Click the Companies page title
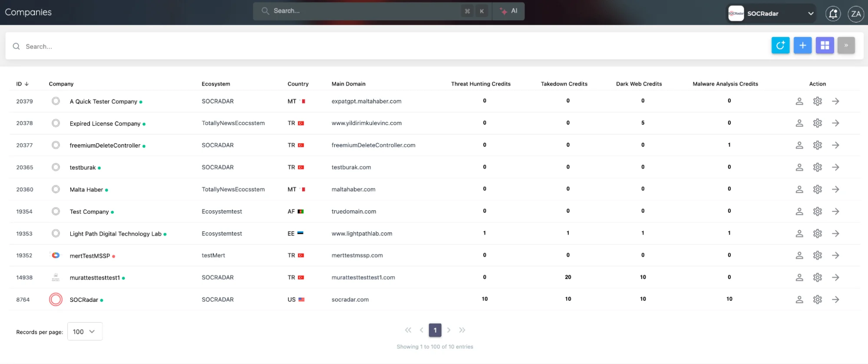This screenshot has width=868, height=364. coord(28,12)
